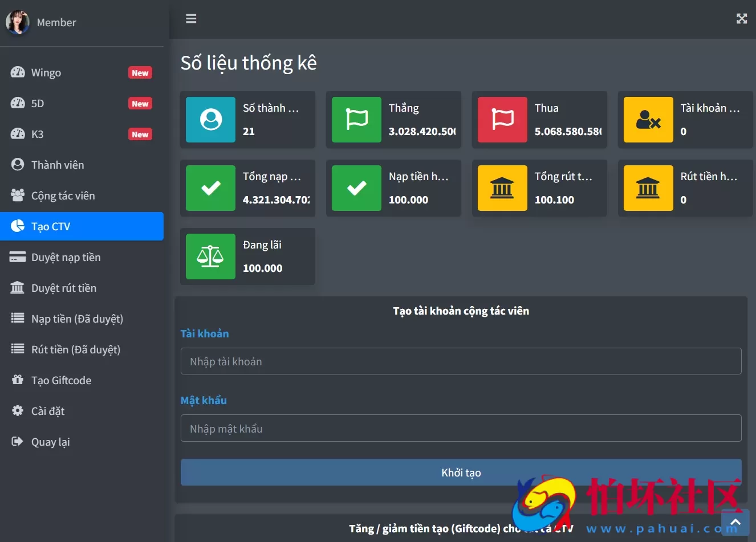Click the Nhập mật khẩu password field
This screenshot has width=756, height=542.
click(x=461, y=428)
